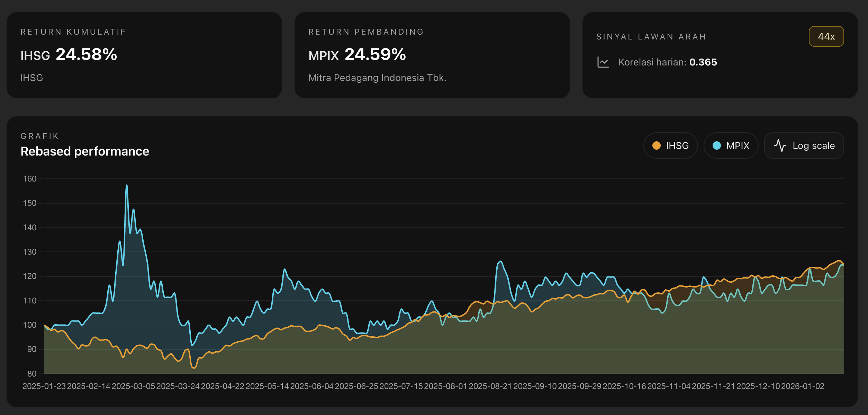The image size is (868, 415).
Task: Click Mitra Pedagang Indonesia Tbk. company name
Action: pos(377,78)
